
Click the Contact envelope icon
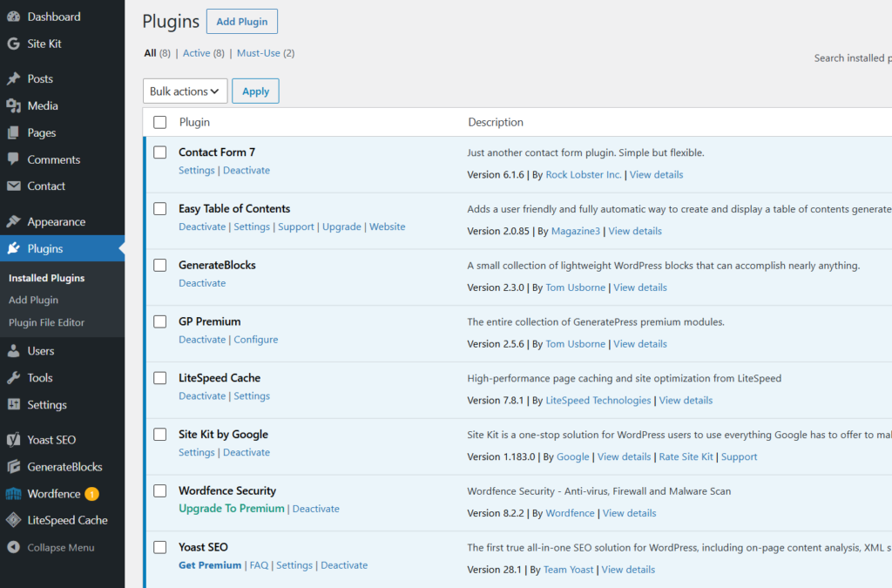pyautogui.click(x=14, y=186)
